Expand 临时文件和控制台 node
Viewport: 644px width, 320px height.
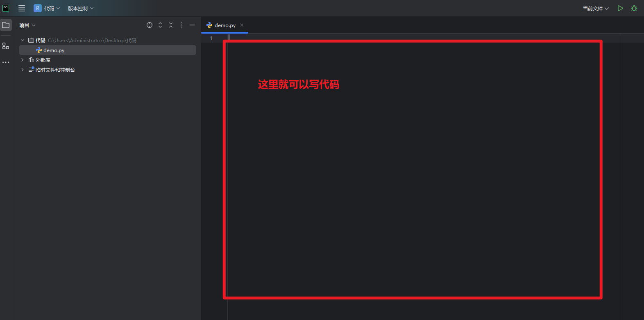point(23,70)
